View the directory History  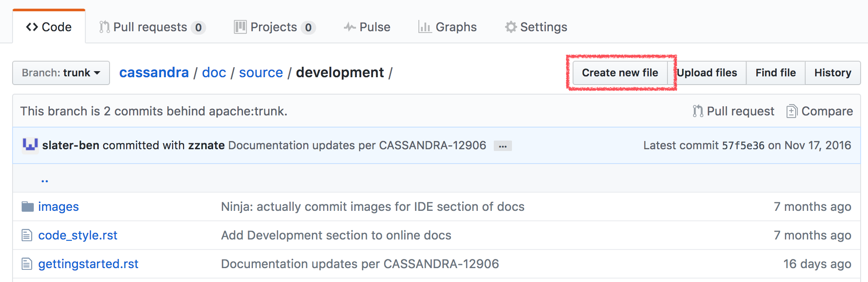click(832, 72)
